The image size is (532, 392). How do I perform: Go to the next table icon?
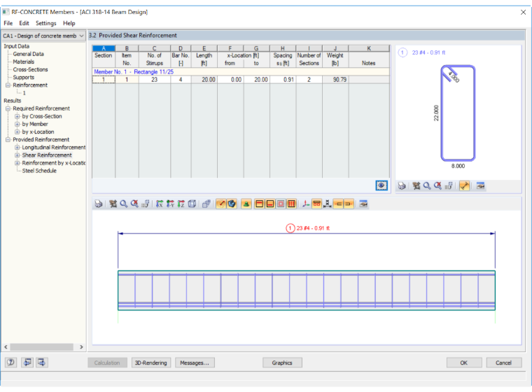point(42,362)
